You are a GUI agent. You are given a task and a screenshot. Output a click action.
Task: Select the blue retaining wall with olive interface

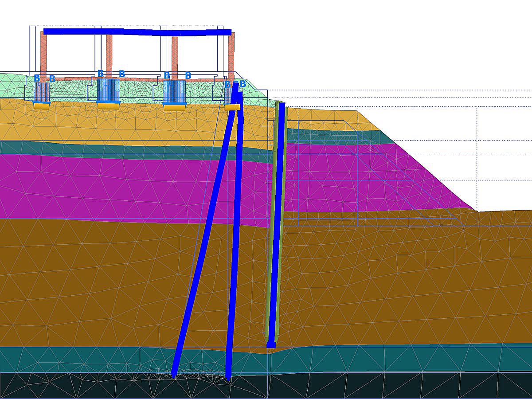(277, 222)
